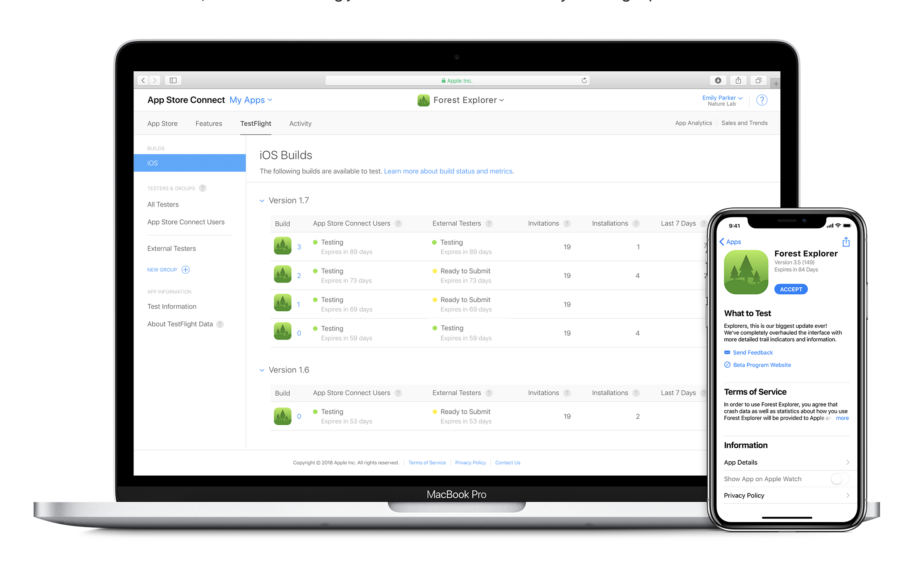Switch to the App Store tab

(162, 123)
